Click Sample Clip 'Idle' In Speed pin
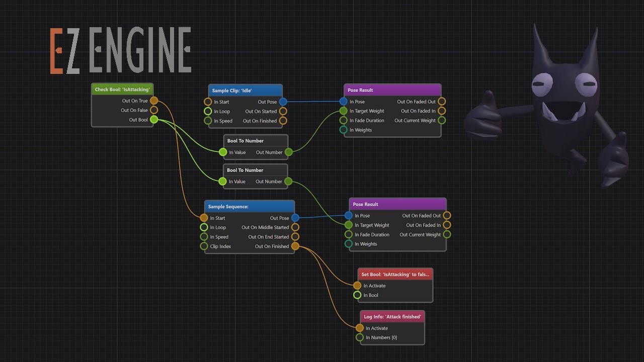Screen dimensions: 644x362 (x=208, y=121)
